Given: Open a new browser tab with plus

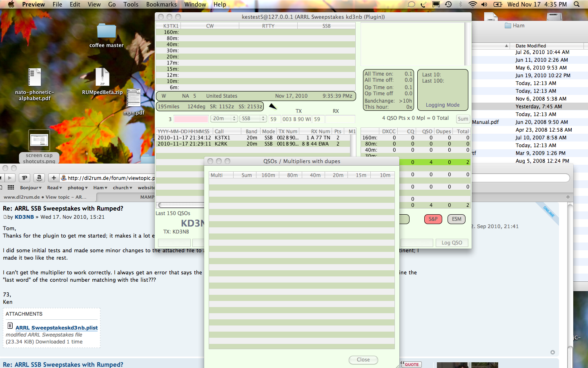Looking at the screenshot, I should click(568, 197).
